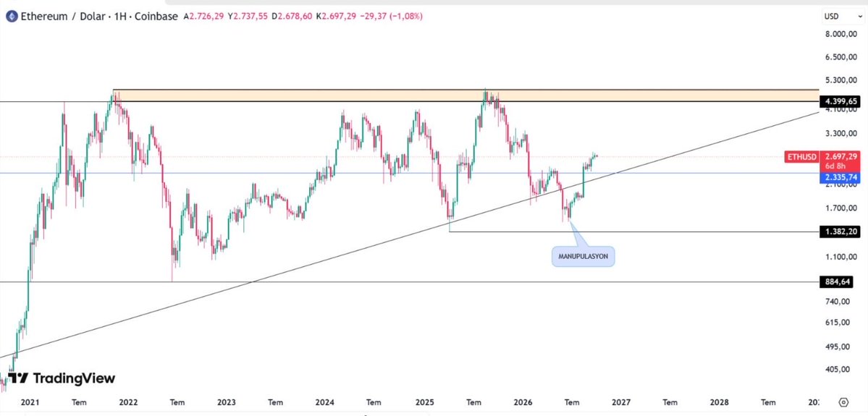Click the Ethereum coin logo icon
The image size is (868, 416).
(x=12, y=17)
